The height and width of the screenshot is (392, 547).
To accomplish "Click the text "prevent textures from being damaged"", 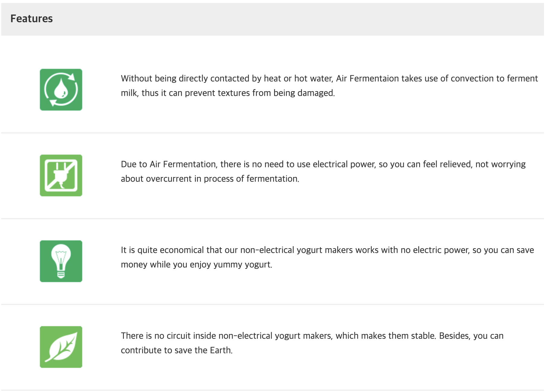I will 260,93.
